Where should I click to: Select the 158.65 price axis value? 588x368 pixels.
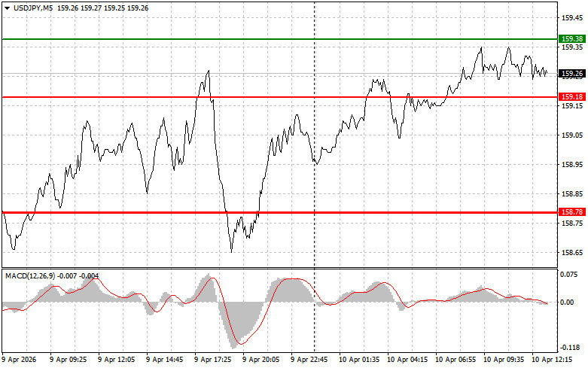point(572,253)
